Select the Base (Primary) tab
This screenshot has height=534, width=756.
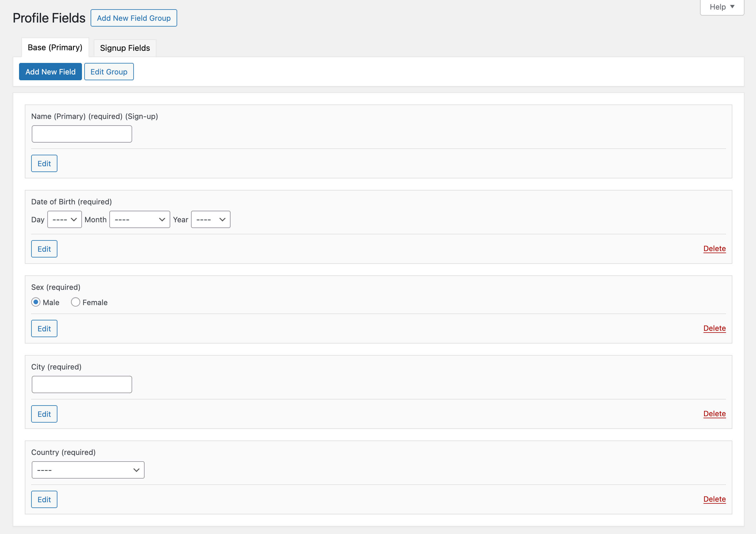click(55, 48)
